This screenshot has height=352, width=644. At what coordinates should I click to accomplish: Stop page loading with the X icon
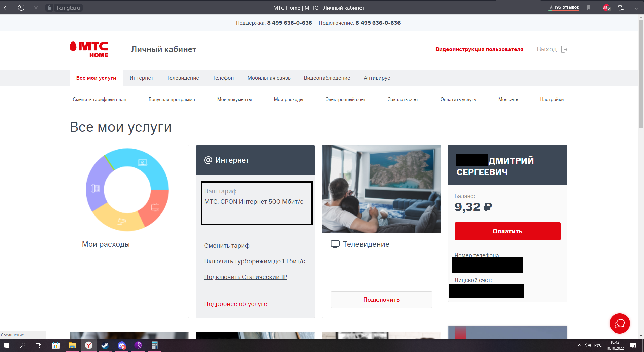pyautogui.click(x=36, y=8)
